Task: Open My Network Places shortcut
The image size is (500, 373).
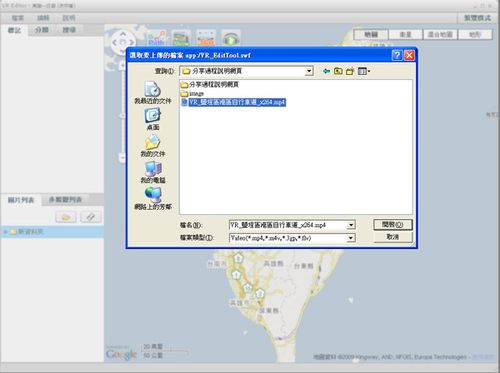Action: coord(153,198)
